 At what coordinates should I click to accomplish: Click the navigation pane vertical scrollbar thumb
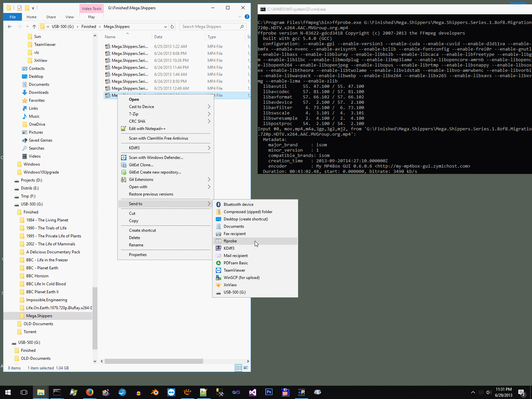pos(95,318)
